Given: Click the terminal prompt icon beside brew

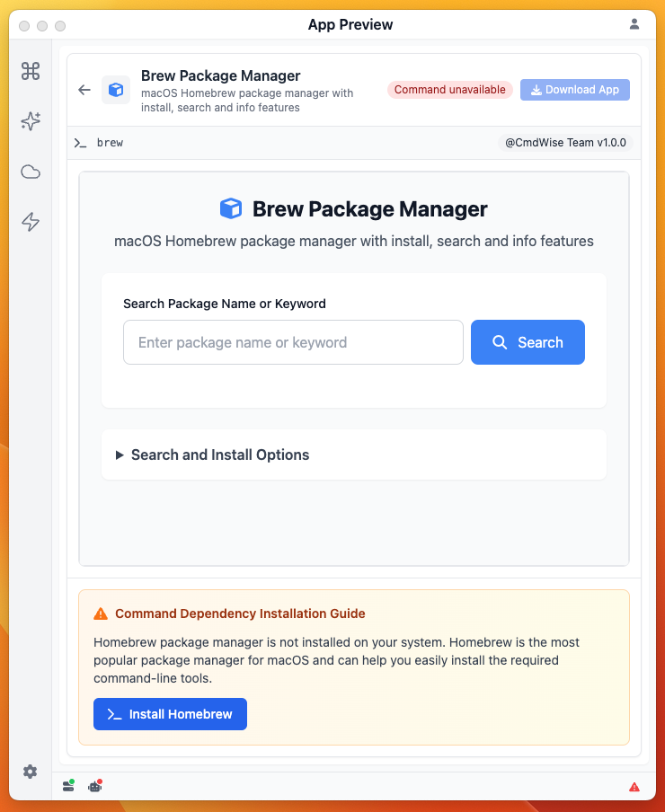Looking at the screenshot, I should tap(80, 143).
